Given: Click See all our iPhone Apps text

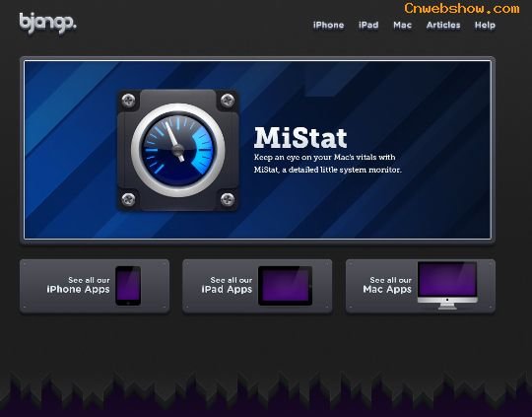Looking at the screenshot, I should pos(79,285).
